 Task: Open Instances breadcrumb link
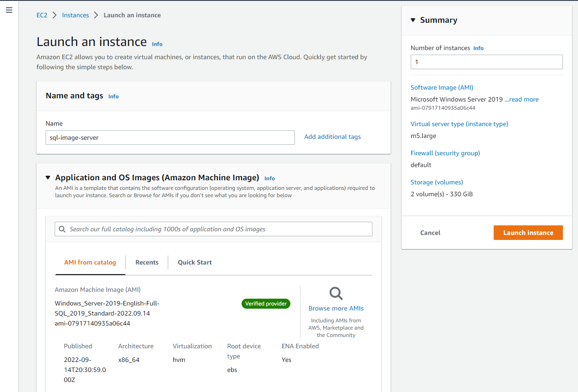76,15
